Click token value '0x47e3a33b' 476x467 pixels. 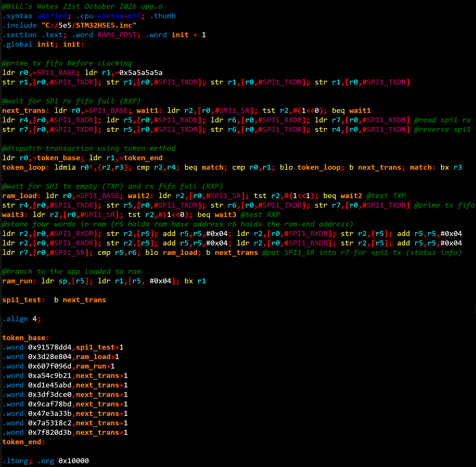(x=50, y=414)
